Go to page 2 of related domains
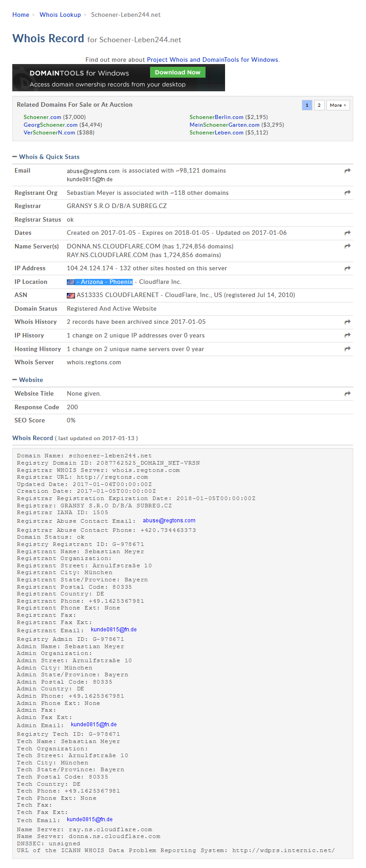Viewport: 366px width, 868px height. click(x=319, y=105)
